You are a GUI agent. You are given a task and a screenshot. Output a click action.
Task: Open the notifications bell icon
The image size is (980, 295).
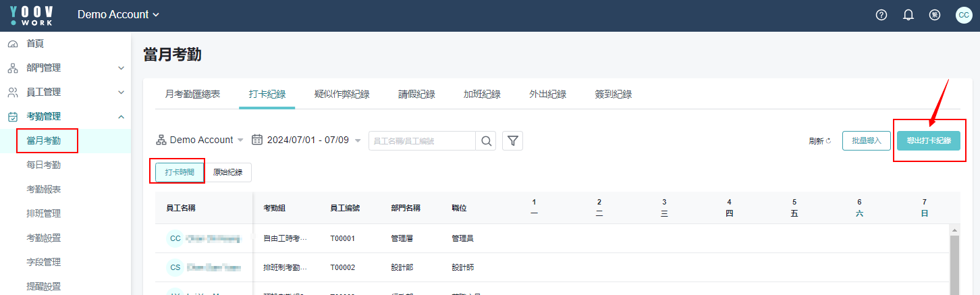point(908,15)
